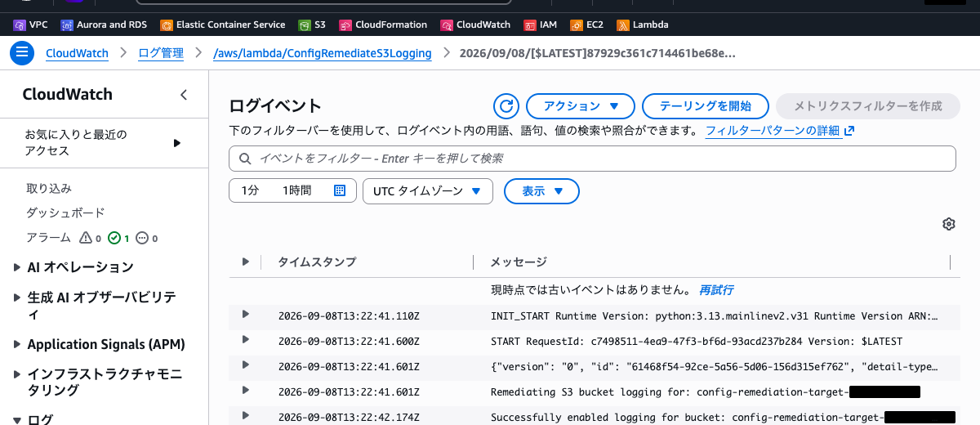Expand all rows via header triangle
Viewport: 980px width, 425px height.
(x=246, y=262)
